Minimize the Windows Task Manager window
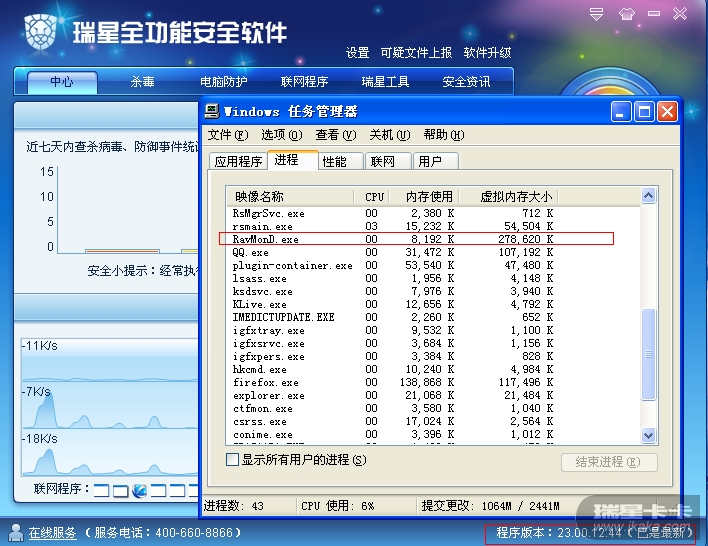 click(621, 112)
